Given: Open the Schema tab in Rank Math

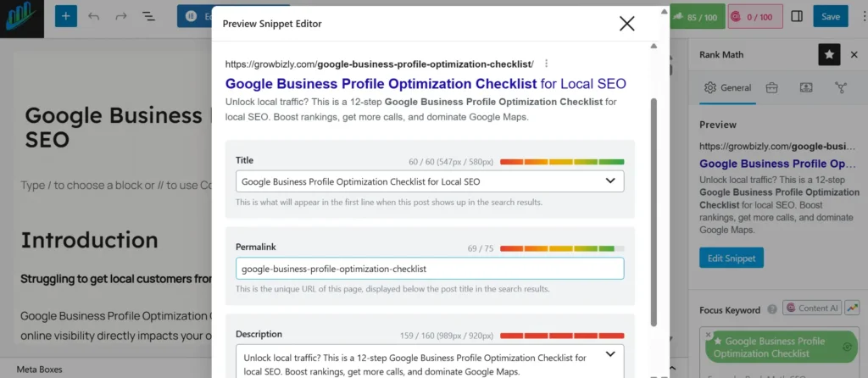Looking at the screenshot, I should click(806, 87).
